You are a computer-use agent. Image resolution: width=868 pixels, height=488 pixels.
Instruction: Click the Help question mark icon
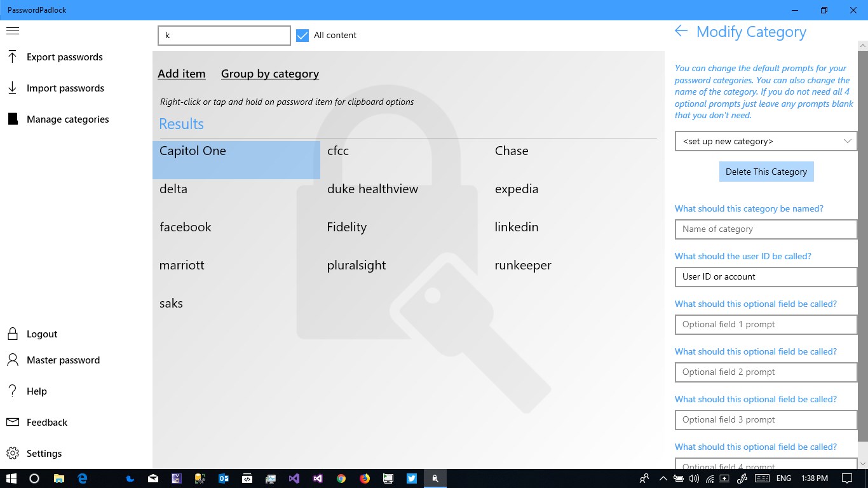[12, 391]
